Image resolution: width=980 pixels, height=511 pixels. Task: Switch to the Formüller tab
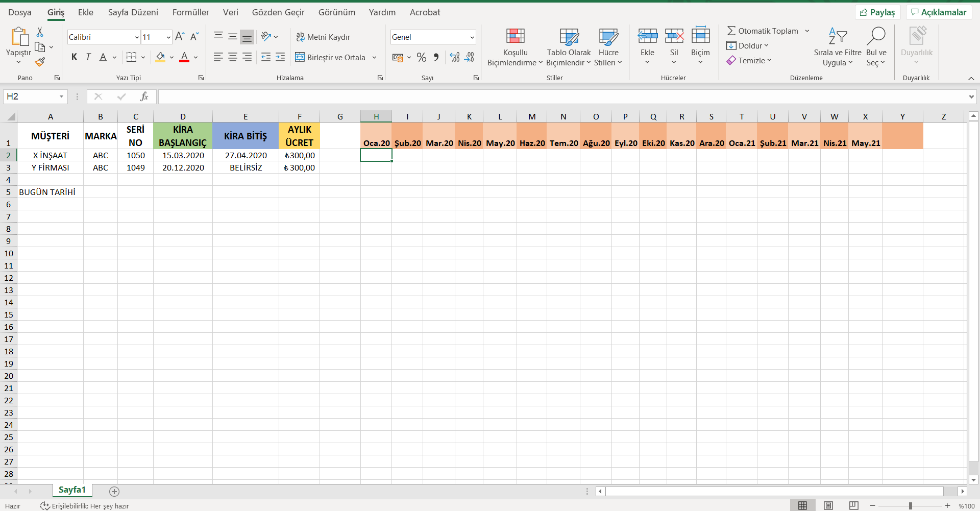(191, 12)
